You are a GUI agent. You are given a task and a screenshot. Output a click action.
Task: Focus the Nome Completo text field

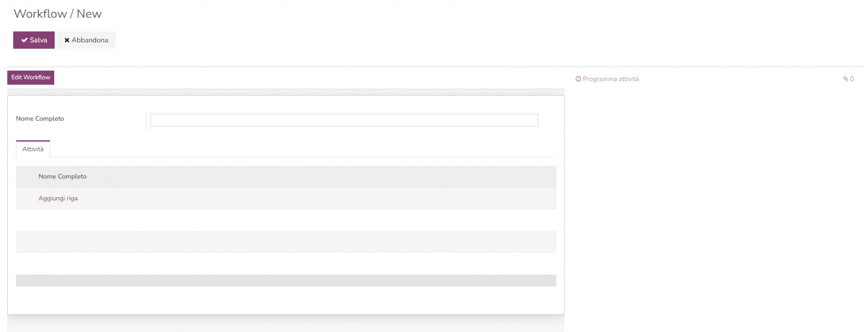[344, 120]
